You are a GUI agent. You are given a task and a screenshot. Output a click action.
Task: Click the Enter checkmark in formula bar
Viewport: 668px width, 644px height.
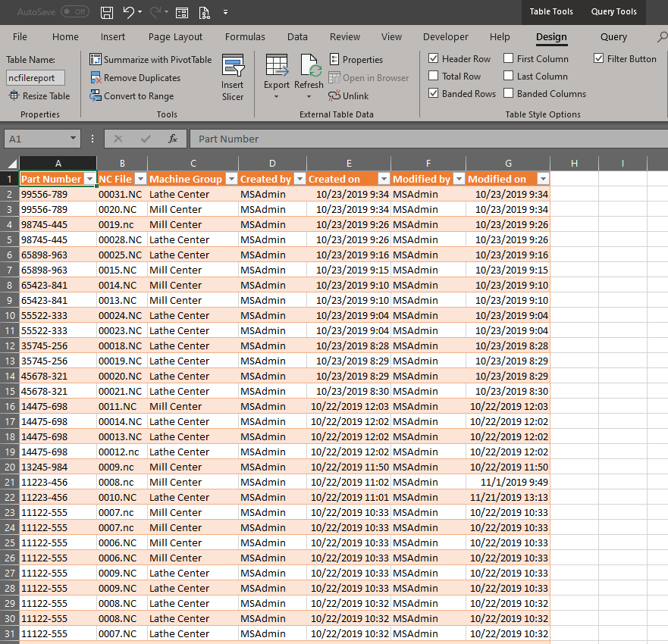click(146, 139)
